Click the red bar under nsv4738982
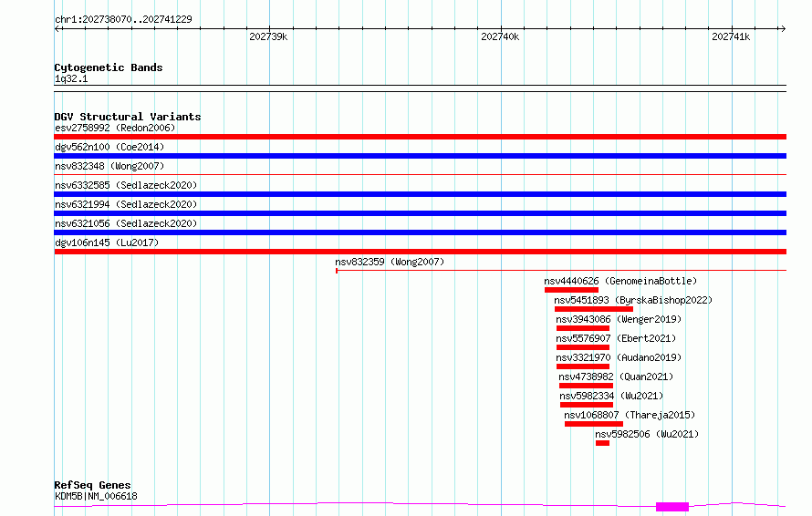 pos(587,386)
